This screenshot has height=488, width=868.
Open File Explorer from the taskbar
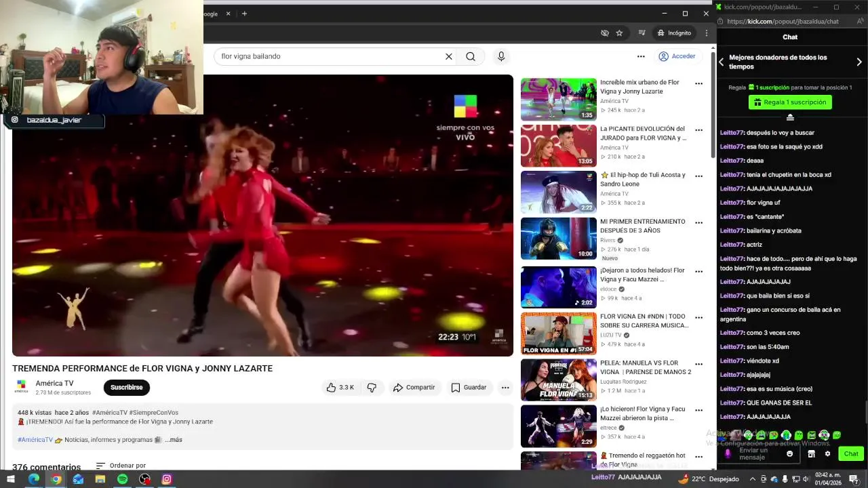[x=100, y=479]
